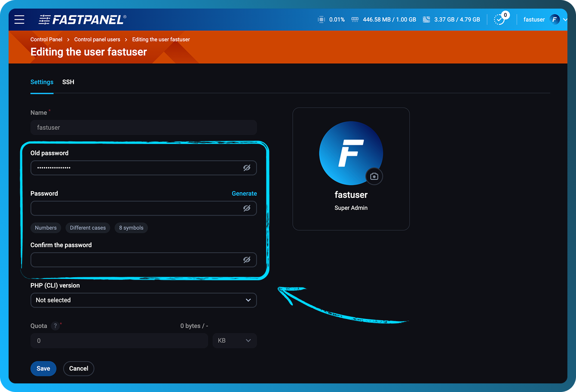Show the old password text
The image size is (576, 392).
click(x=247, y=168)
